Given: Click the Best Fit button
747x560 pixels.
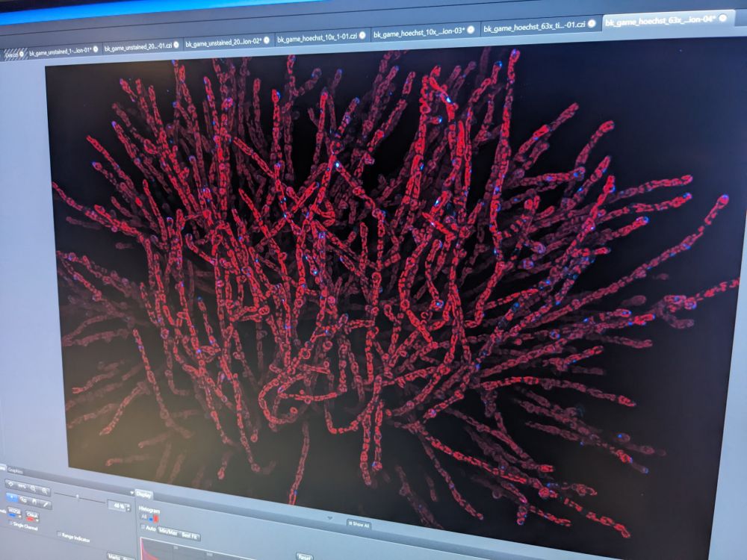Looking at the screenshot, I should [189, 535].
